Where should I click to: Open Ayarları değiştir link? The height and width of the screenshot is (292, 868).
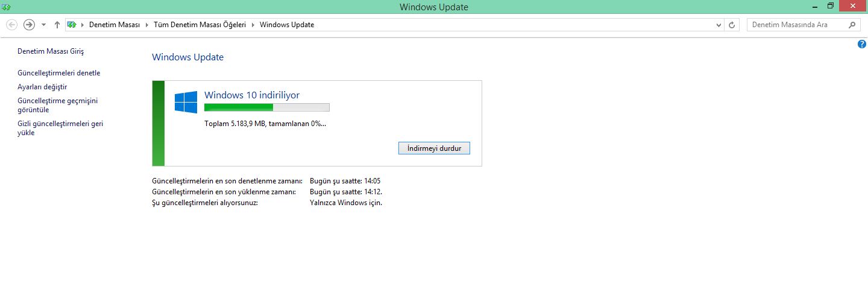(x=42, y=87)
